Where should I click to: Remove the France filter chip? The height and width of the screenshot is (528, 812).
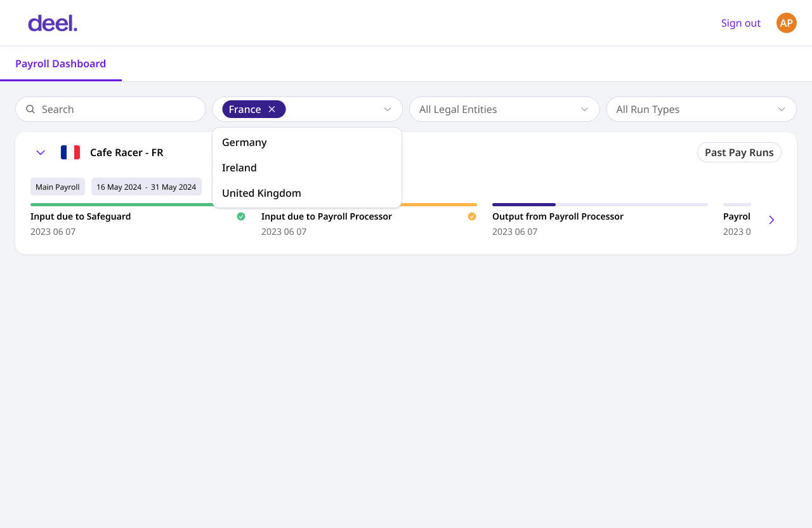point(272,109)
